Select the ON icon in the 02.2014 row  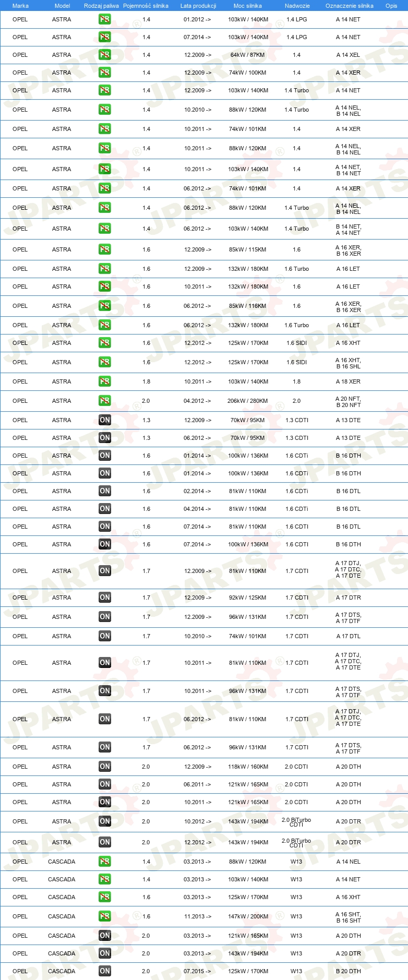coord(105,491)
